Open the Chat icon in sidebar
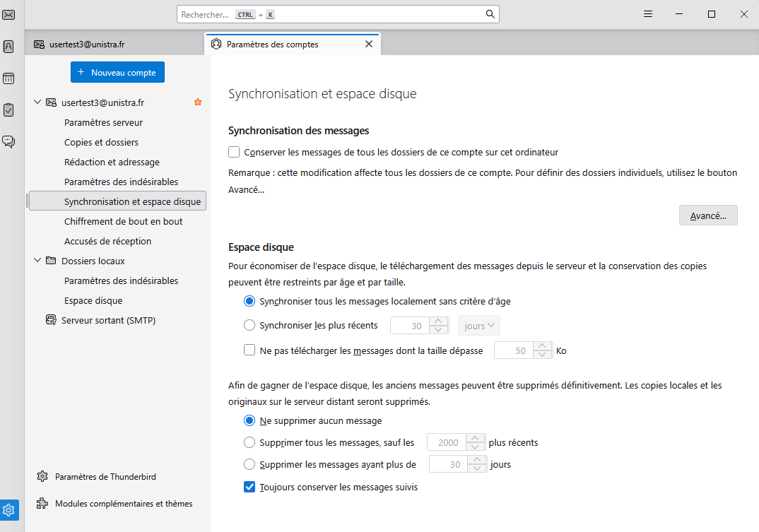The height and width of the screenshot is (532, 759). (8, 141)
